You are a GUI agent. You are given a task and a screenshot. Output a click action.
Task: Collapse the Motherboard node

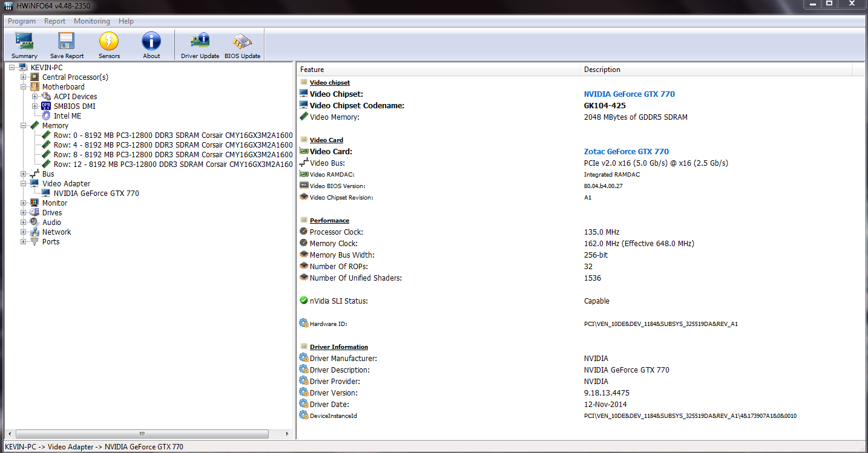(x=24, y=86)
